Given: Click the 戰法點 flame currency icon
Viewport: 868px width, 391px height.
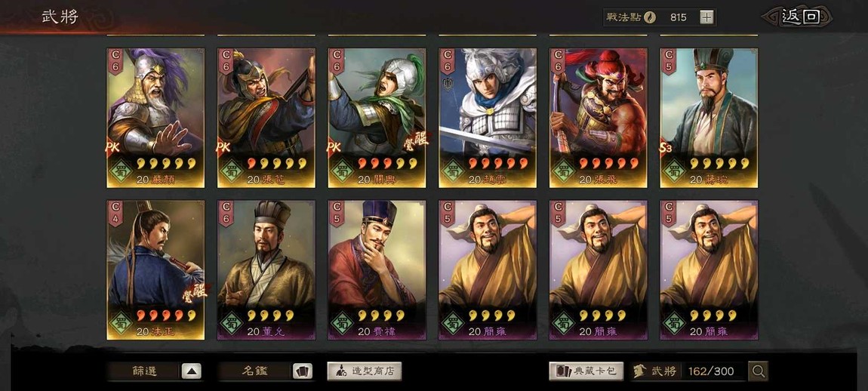Looking at the screenshot, I should pyautogui.click(x=649, y=17).
